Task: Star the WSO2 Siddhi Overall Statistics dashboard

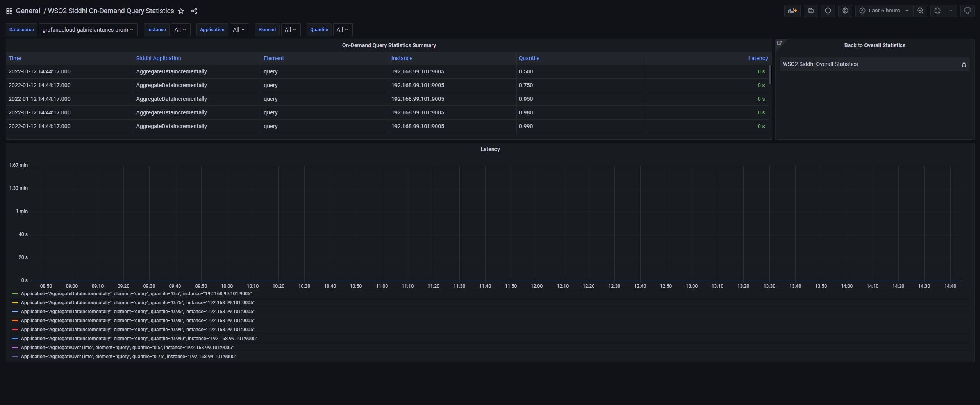Action: [964, 64]
